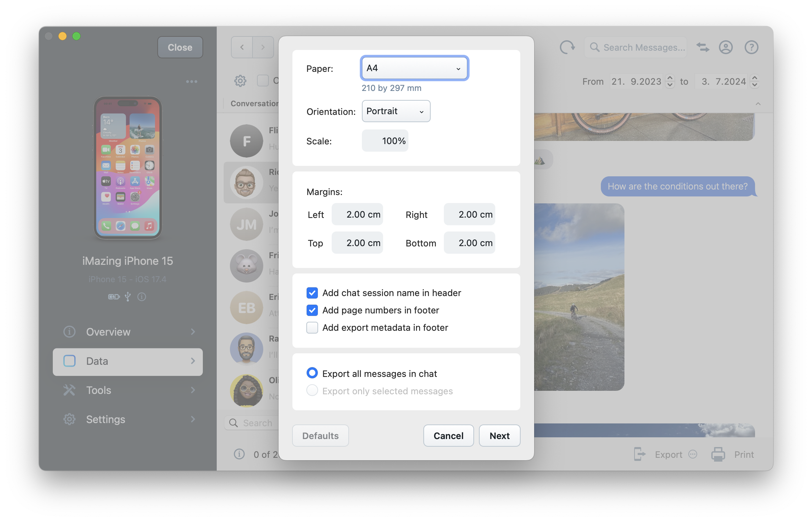Click the Tools wrench icon in sidebar
Screen dimensions: 812x522
[x=69, y=390]
